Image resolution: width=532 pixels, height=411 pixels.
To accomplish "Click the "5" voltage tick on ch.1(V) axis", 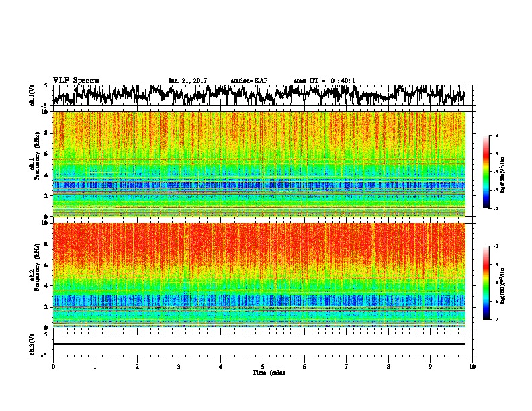I will click(x=46, y=85).
